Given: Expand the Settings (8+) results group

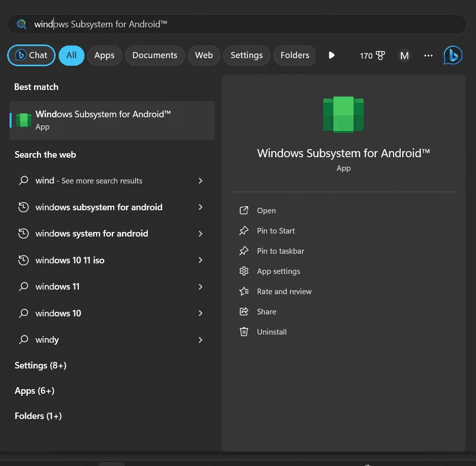Looking at the screenshot, I should [x=40, y=365].
